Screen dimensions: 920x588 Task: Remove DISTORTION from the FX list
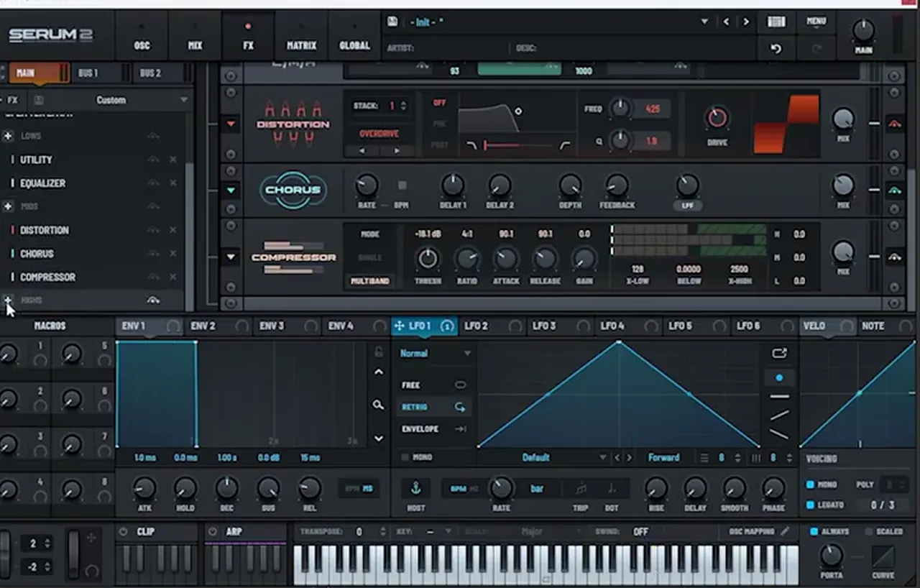pos(173,230)
